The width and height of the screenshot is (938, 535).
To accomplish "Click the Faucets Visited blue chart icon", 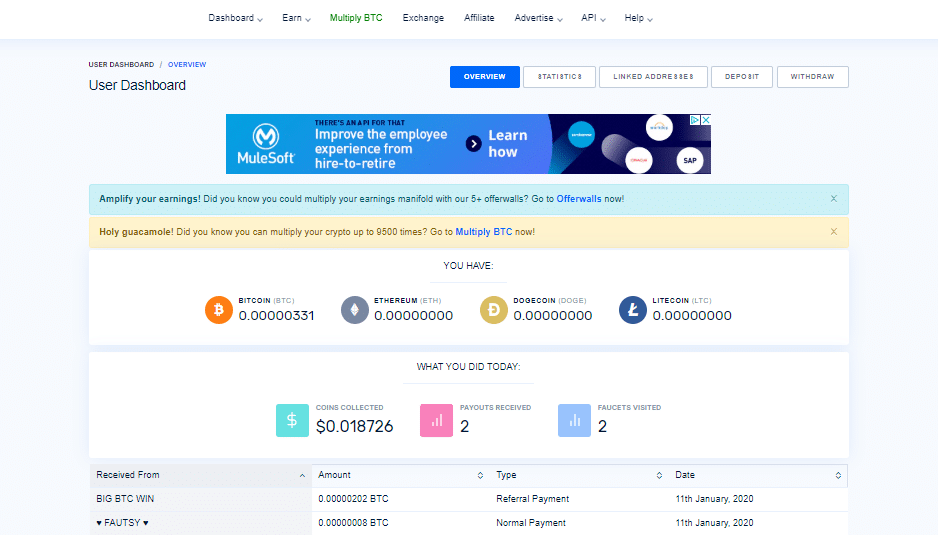I will pos(574,420).
